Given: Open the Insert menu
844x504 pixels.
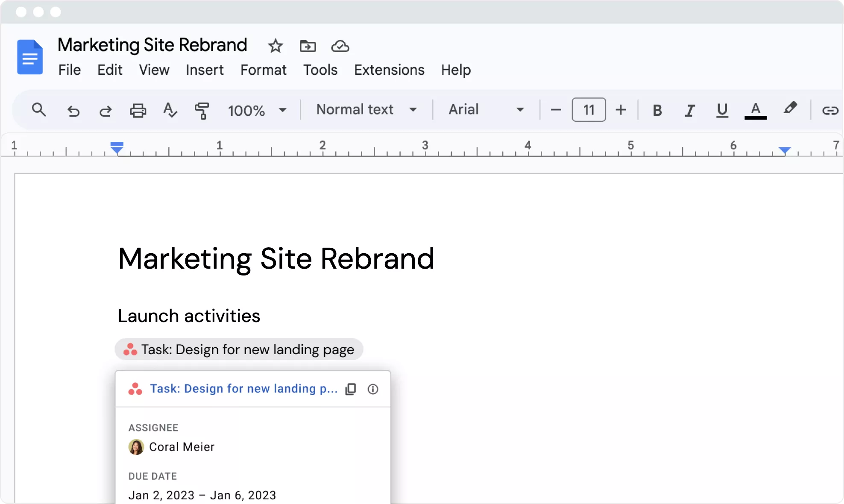Looking at the screenshot, I should [x=205, y=70].
